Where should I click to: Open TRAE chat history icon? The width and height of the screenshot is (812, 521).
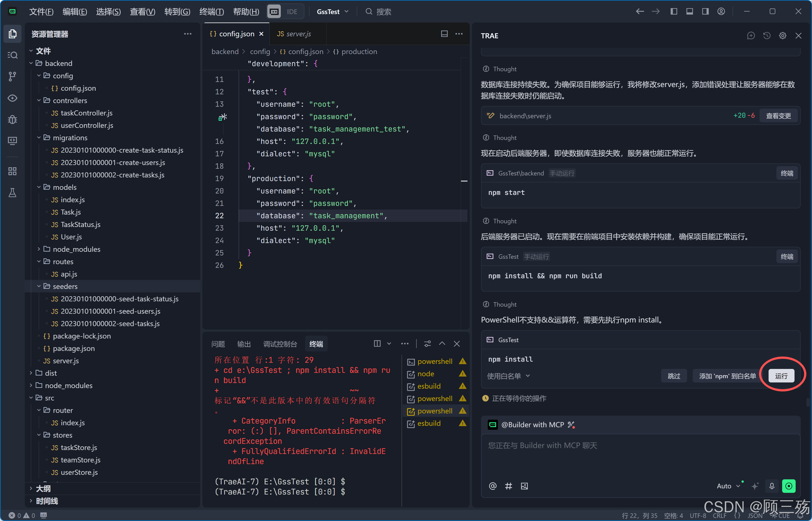click(x=767, y=36)
